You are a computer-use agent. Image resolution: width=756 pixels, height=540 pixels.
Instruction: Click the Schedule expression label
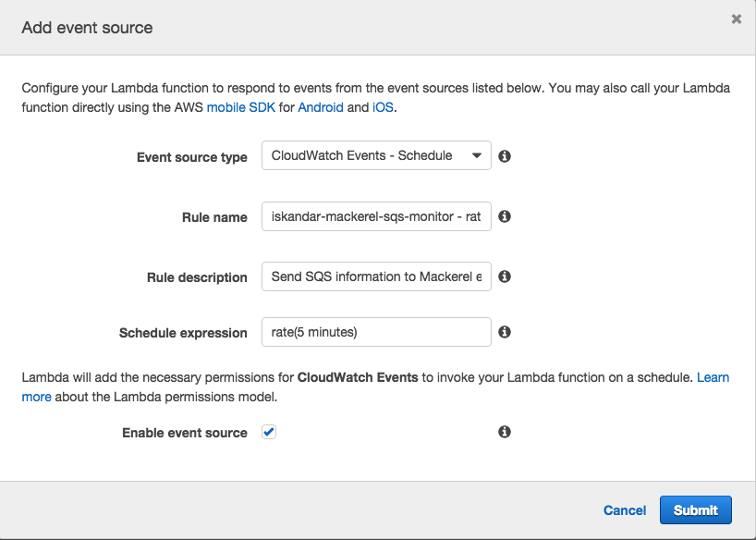click(183, 333)
